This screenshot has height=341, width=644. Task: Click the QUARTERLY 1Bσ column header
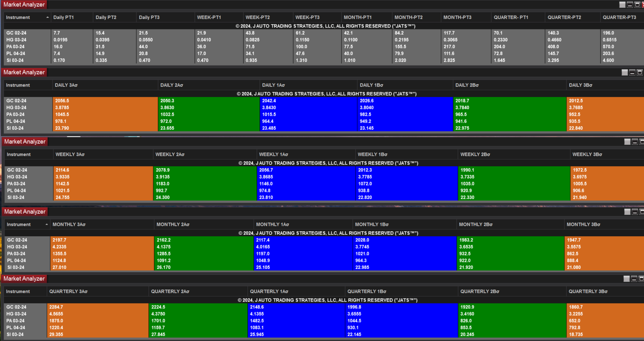click(401, 292)
